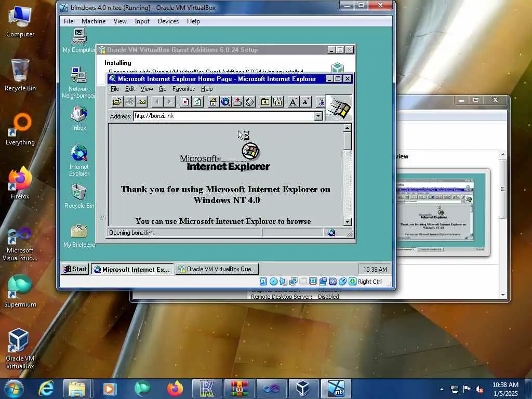Viewport: 532px width, 399px height.
Task: Open Favorites folder icon in IE toolbar
Action: pyautogui.click(x=265, y=102)
